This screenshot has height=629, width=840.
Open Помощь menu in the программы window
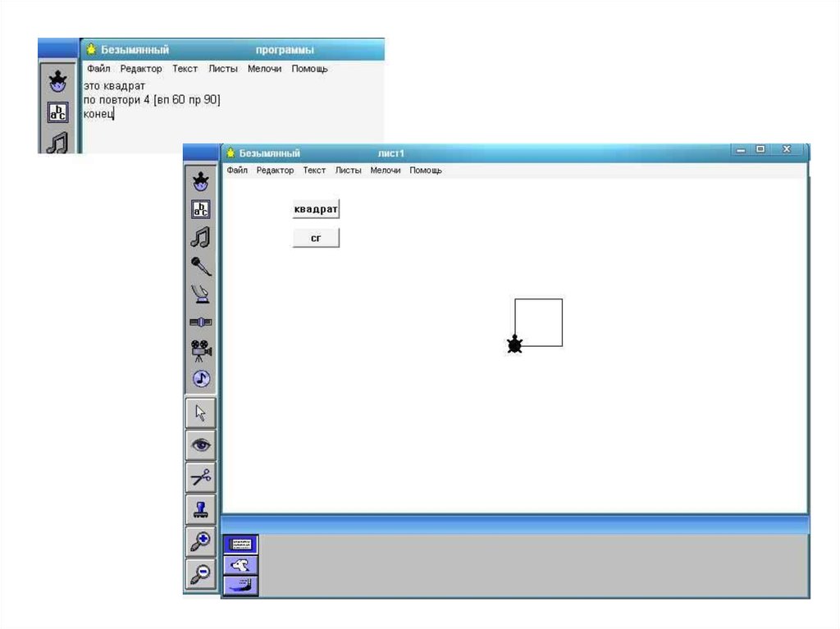pyautogui.click(x=309, y=69)
